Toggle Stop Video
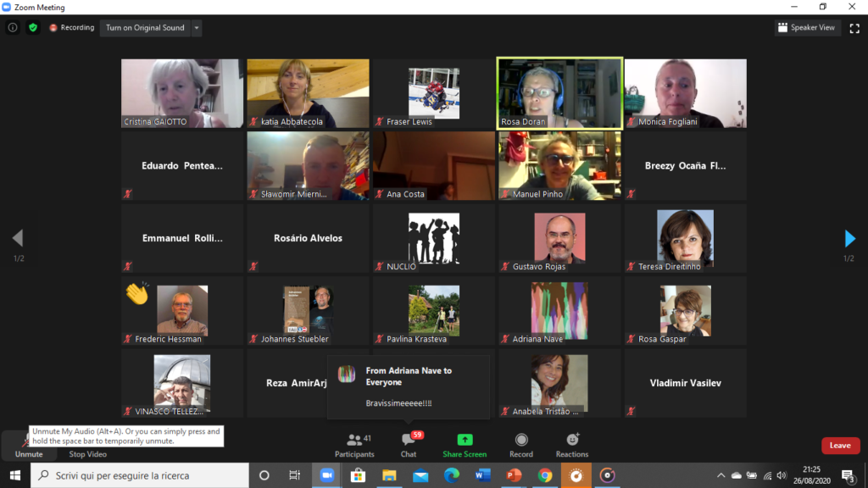Image resolution: width=868 pixels, height=488 pixels. tap(87, 454)
